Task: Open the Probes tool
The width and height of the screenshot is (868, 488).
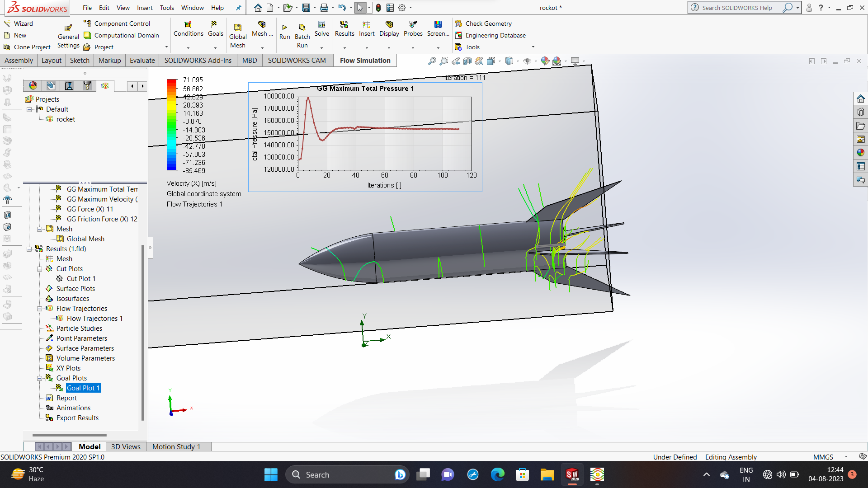Action: point(413,25)
